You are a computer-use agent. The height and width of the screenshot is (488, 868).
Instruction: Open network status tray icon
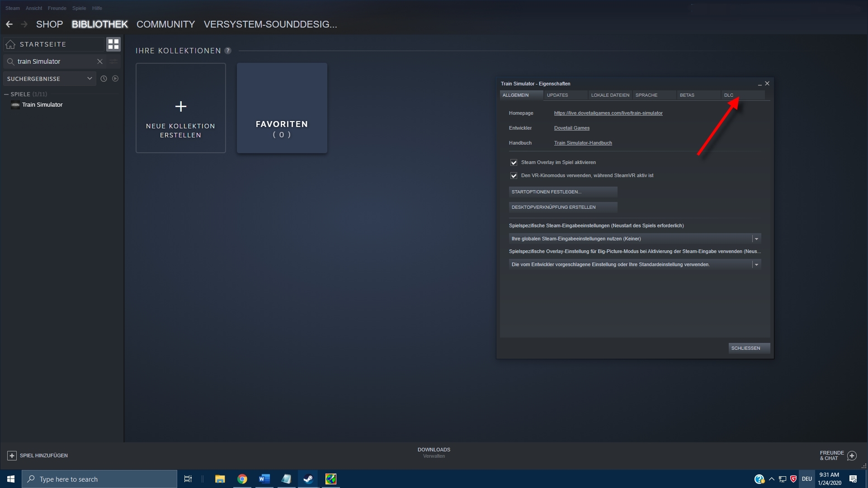coord(783,479)
